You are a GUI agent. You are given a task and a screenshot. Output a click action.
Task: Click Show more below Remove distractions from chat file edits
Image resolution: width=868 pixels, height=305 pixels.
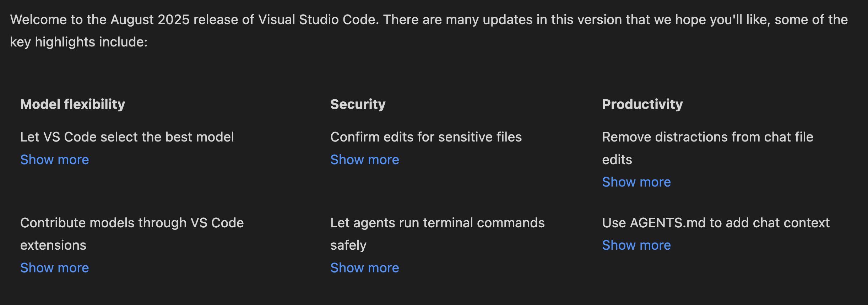[636, 182]
